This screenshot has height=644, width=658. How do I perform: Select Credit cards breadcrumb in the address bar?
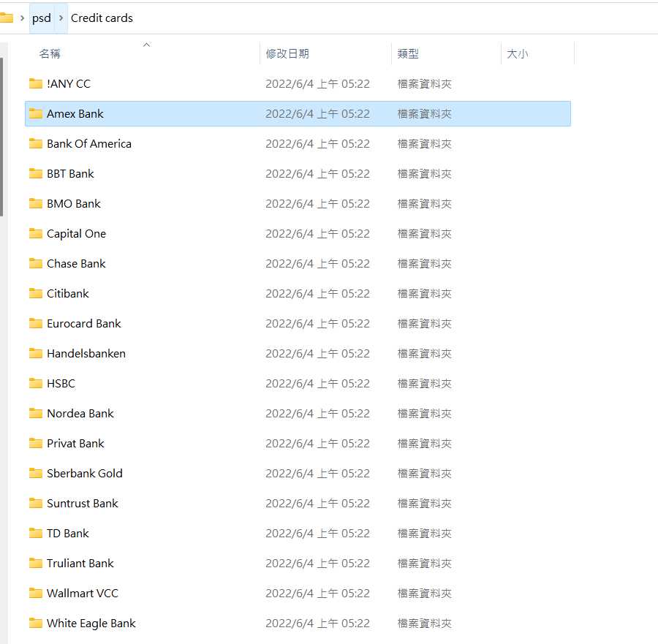pos(102,18)
